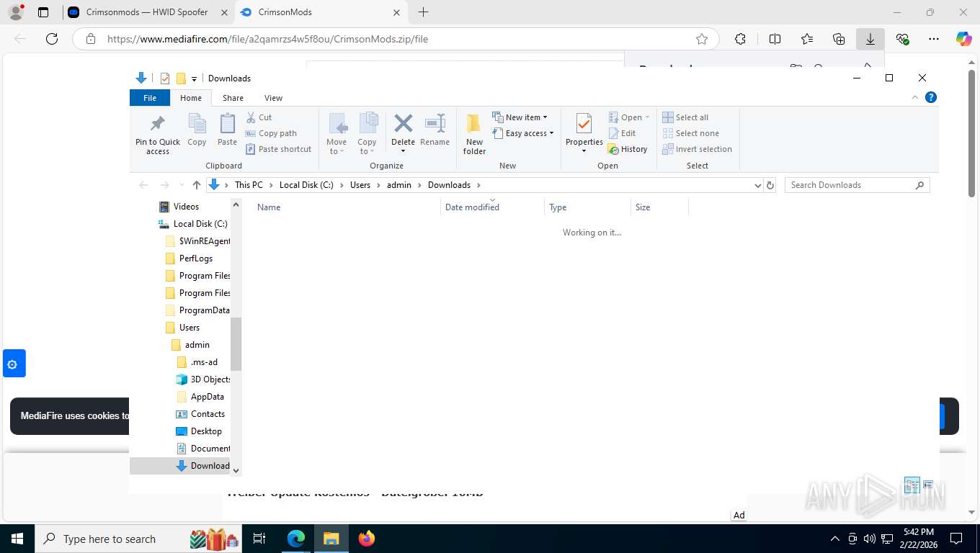Click navigation pane scroll-down arrow
Image resolution: width=980 pixels, height=553 pixels.
(236, 470)
